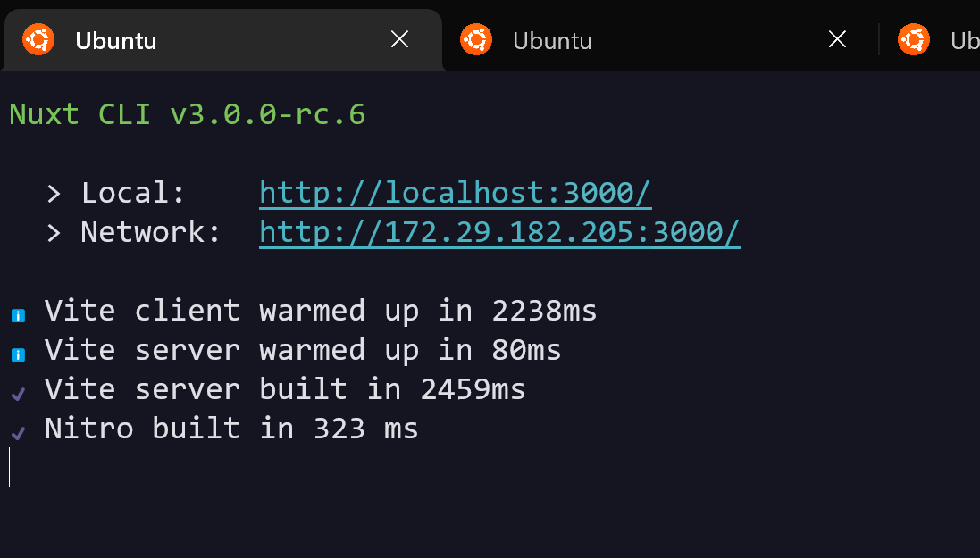Click the Ubuntu logo in the second tab
Screen dimensions: 980x558
(476, 39)
